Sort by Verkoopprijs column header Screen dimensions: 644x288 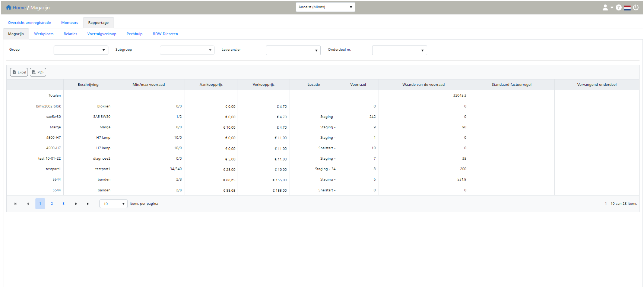tap(263, 85)
